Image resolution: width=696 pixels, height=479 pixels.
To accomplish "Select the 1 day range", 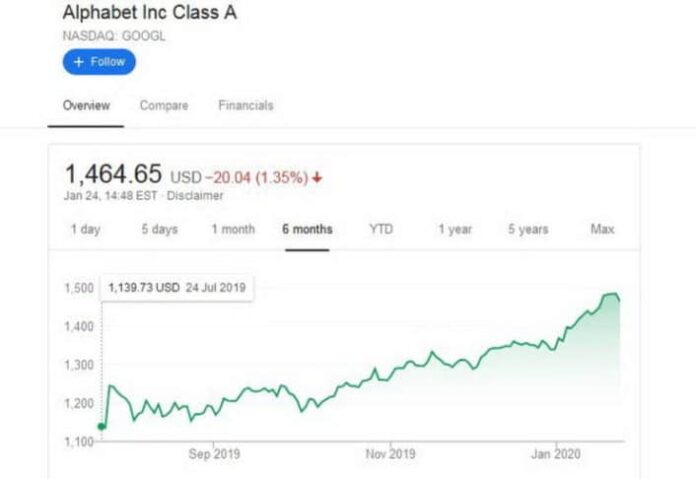I will click(x=86, y=229).
